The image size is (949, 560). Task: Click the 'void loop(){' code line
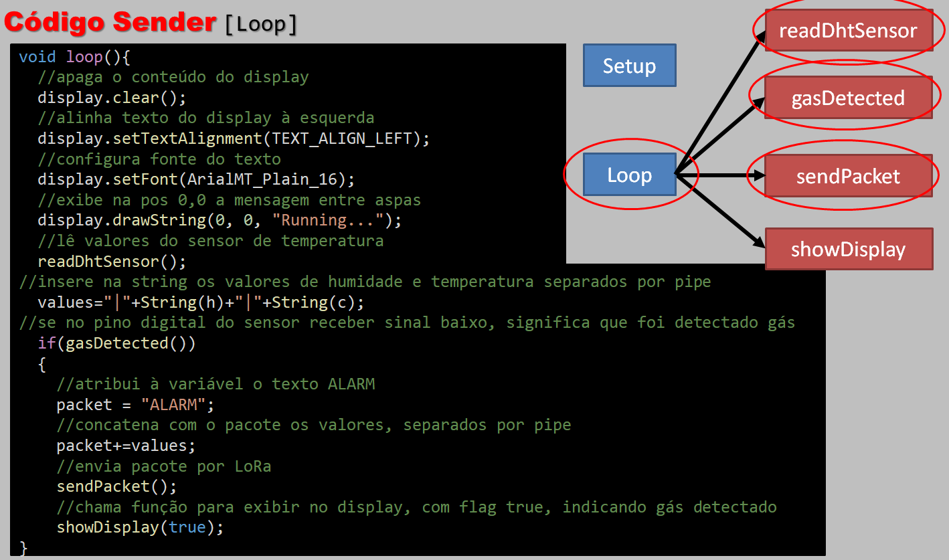(x=74, y=57)
